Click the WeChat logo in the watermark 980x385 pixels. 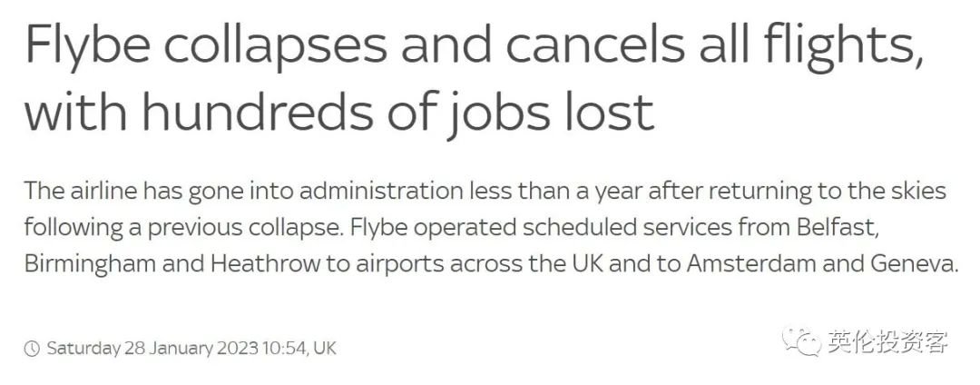(x=801, y=342)
